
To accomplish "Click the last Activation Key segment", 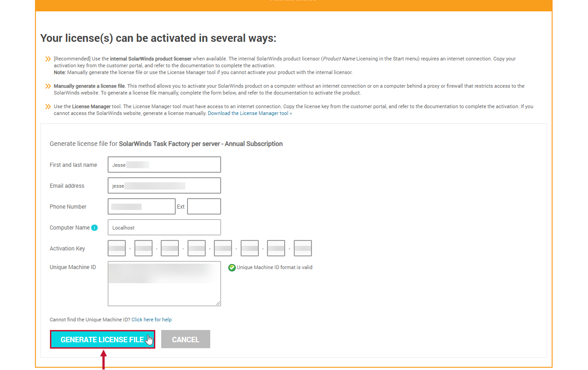I will coord(302,248).
